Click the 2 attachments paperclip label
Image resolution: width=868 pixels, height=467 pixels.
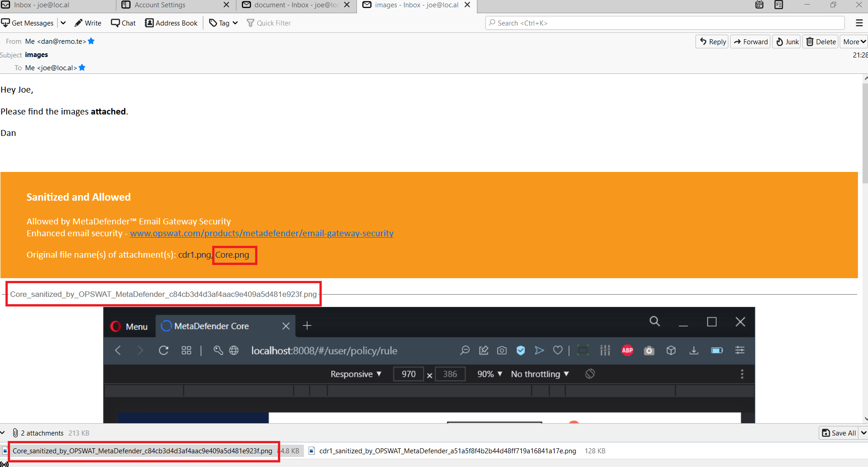[x=38, y=433]
